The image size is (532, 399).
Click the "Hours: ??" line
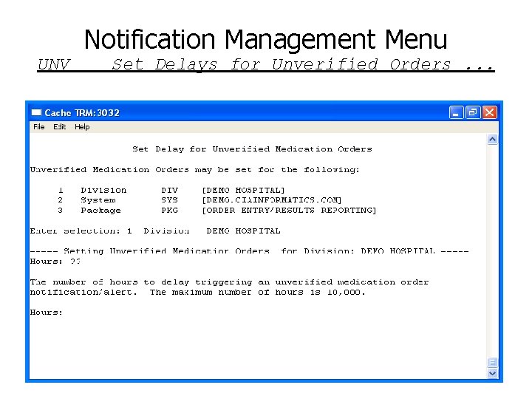(55, 262)
